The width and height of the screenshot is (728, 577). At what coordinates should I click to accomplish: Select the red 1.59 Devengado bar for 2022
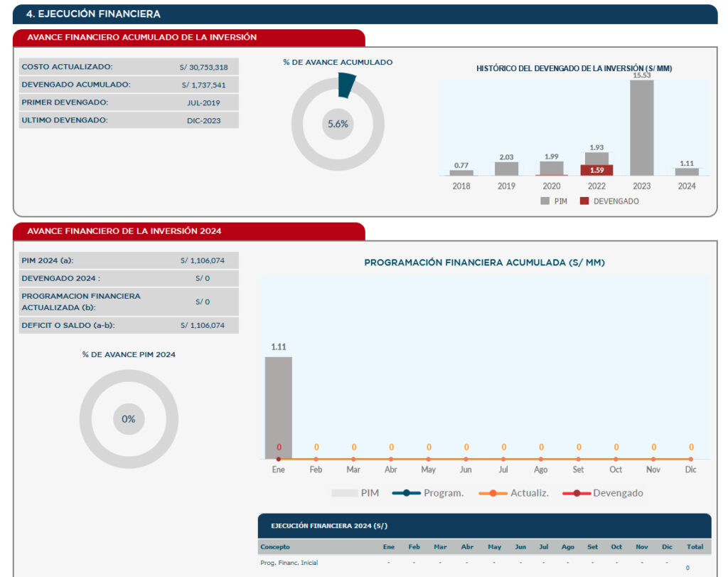[x=596, y=171]
